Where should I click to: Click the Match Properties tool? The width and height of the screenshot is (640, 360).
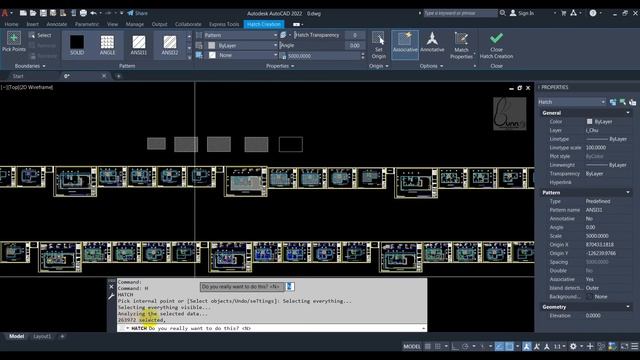(461, 45)
